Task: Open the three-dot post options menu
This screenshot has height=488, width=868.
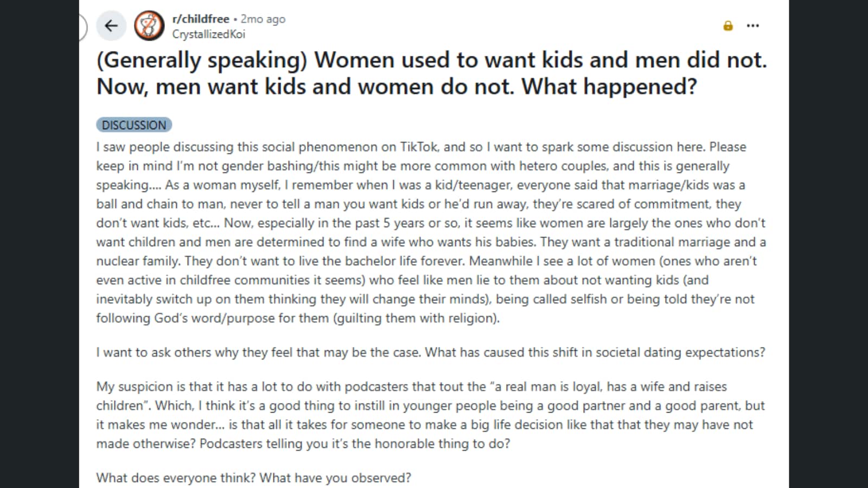Action: tap(752, 25)
